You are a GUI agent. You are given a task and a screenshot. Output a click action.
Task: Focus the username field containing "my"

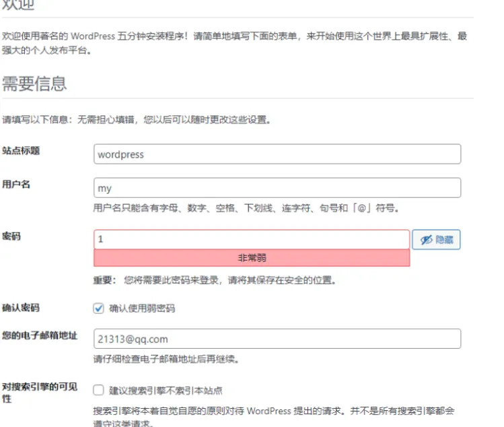click(x=277, y=188)
